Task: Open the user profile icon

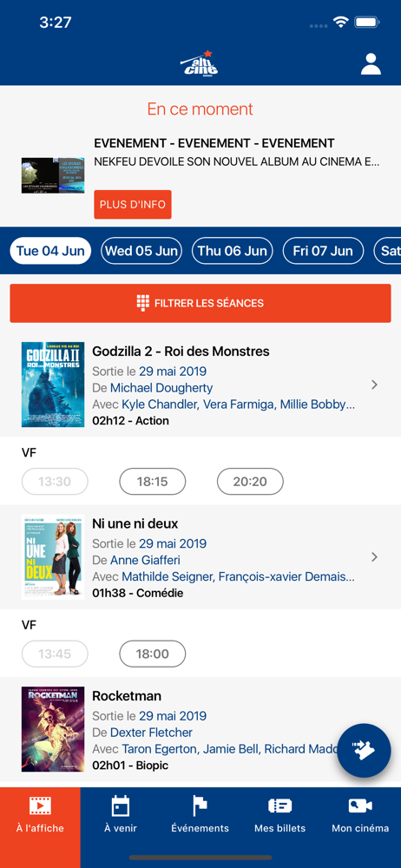Action: (371, 64)
